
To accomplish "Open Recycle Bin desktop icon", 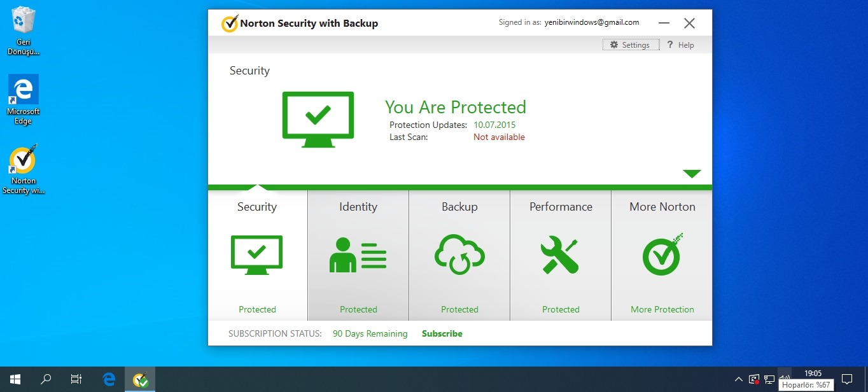I will coord(24,31).
